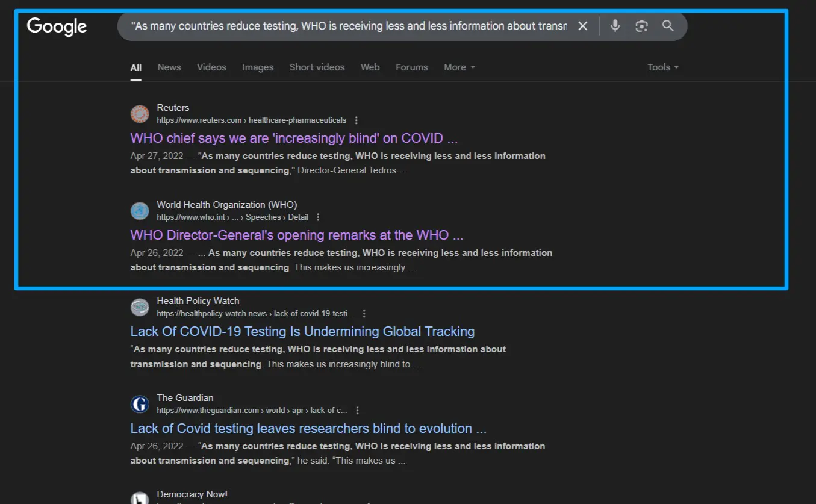Open Health Policy Watch result options menu
Screen dimensions: 816x504
[x=364, y=314]
